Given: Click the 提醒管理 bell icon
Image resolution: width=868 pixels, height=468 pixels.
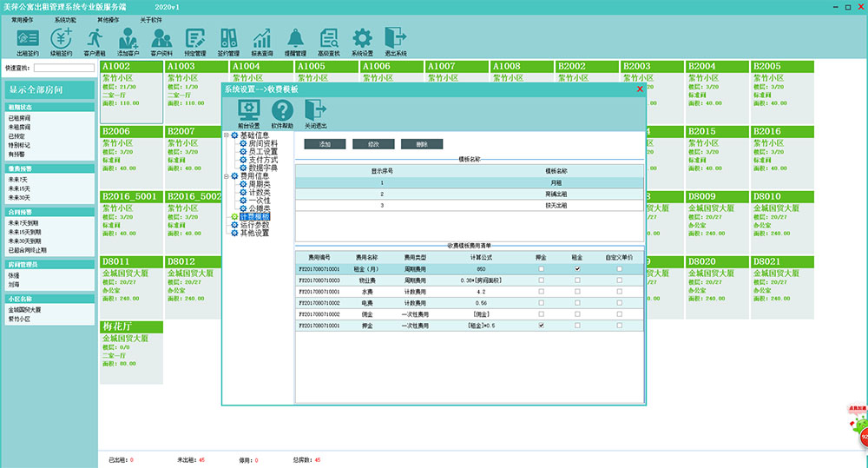Looking at the screenshot, I should (296, 40).
